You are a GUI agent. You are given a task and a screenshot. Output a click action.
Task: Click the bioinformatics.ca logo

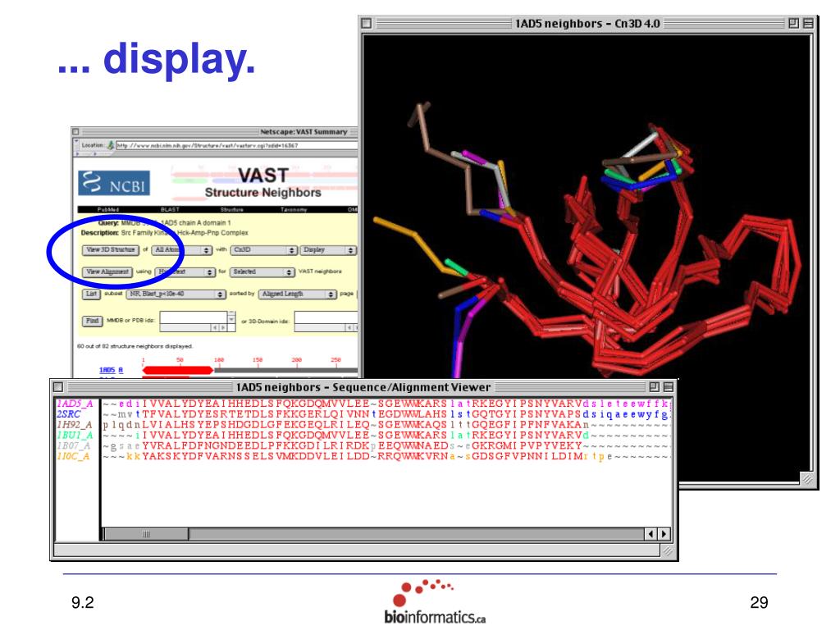pos(433,602)
